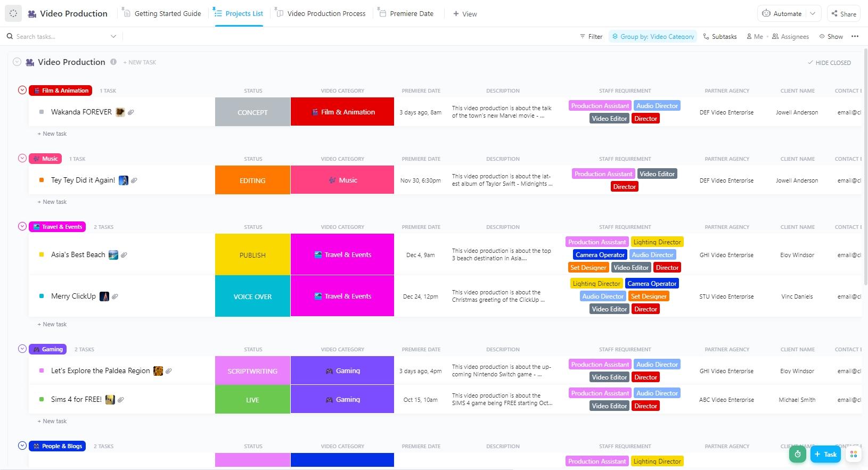Open the Filter button
This screenshot has width=868, height=470.
[x=591, y=36]
